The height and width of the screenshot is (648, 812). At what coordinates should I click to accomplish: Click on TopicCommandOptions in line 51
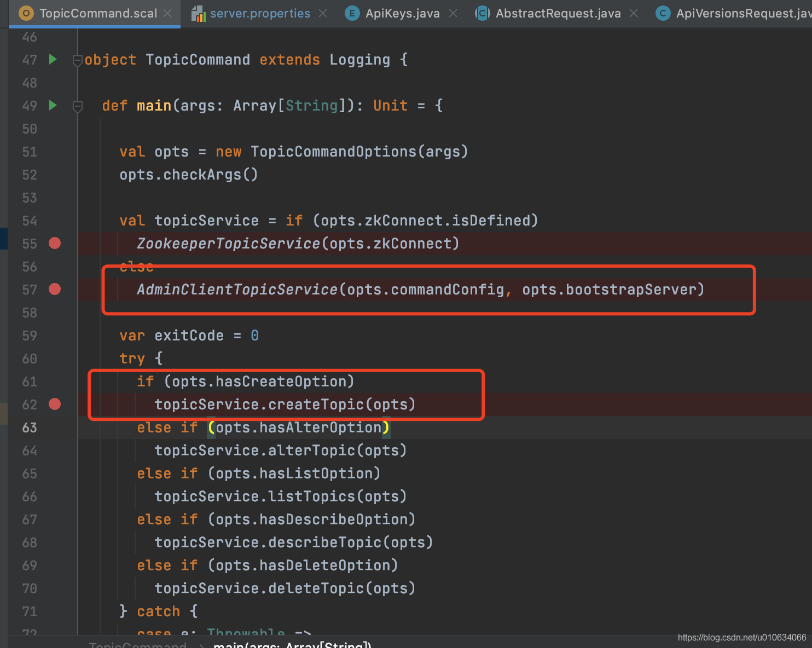pyautogui.click(x=334, y=152)
